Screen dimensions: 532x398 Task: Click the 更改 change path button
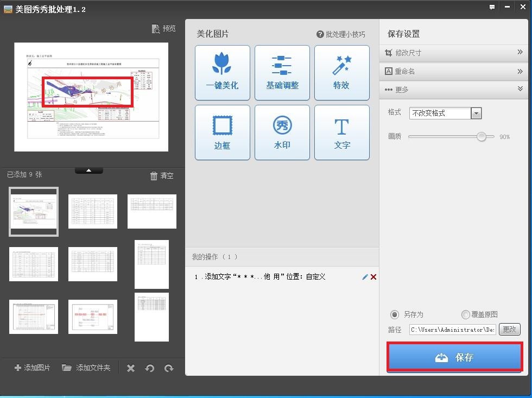(x=509, y=330)
